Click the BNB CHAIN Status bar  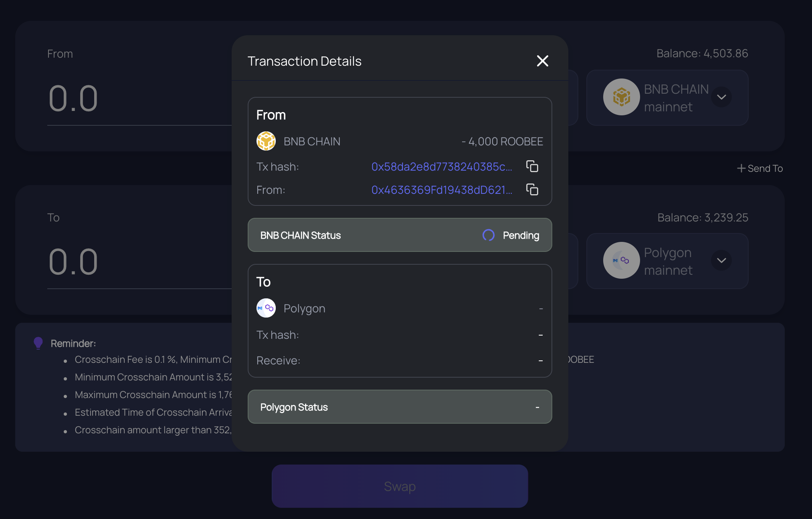(400, 235)
